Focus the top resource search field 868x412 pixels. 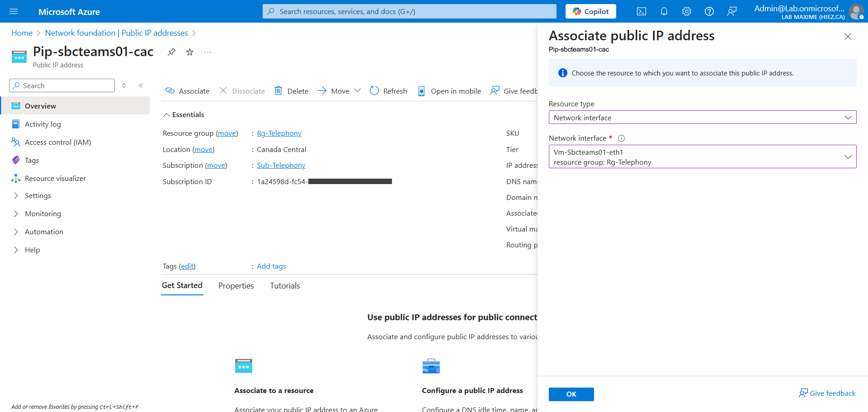point(409,12)
